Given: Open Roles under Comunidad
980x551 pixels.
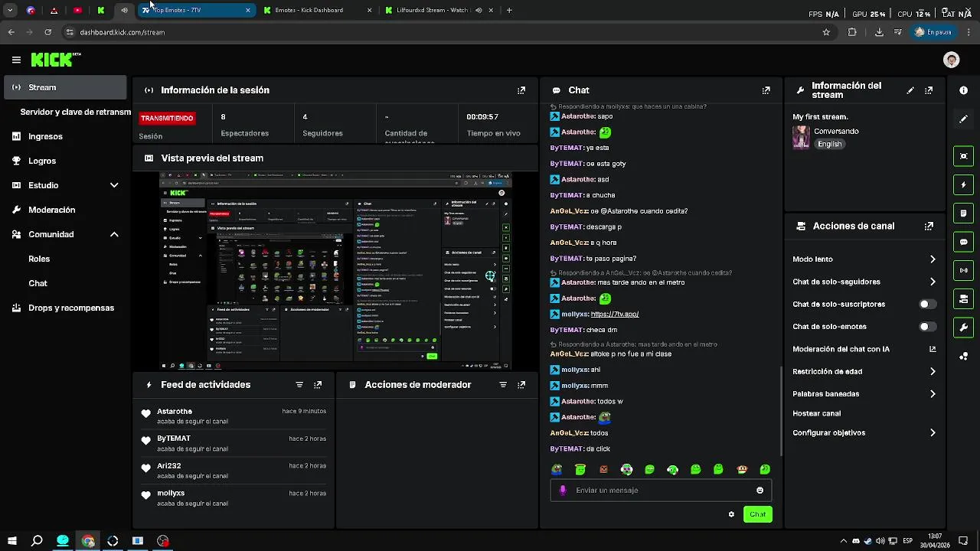Looking at the screenshot, I should pyautogui.click(x=39, y=259).
